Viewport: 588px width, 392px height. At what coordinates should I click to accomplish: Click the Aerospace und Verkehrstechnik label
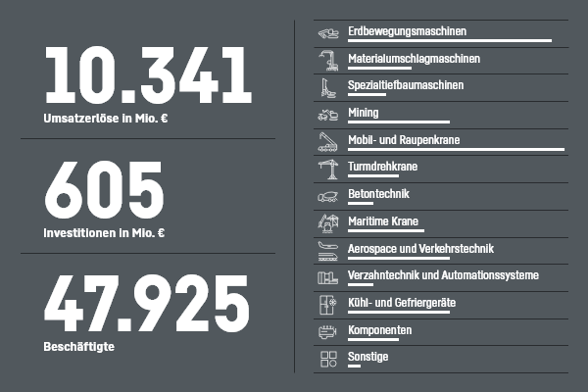tap(419, 248)
